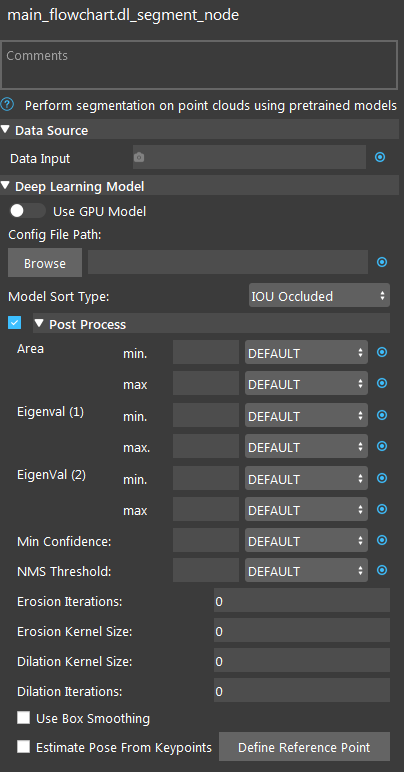Viewport: 404px width, 772px height.
Task: Click EigenVal (2) max value field
Action: [206, 510]
